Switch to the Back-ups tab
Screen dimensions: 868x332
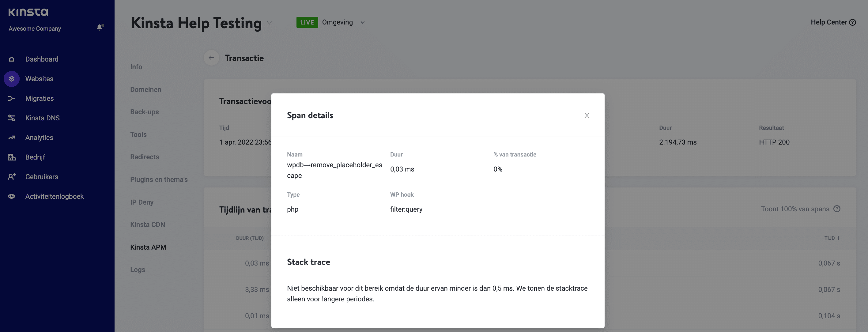(x=144, y=111)
